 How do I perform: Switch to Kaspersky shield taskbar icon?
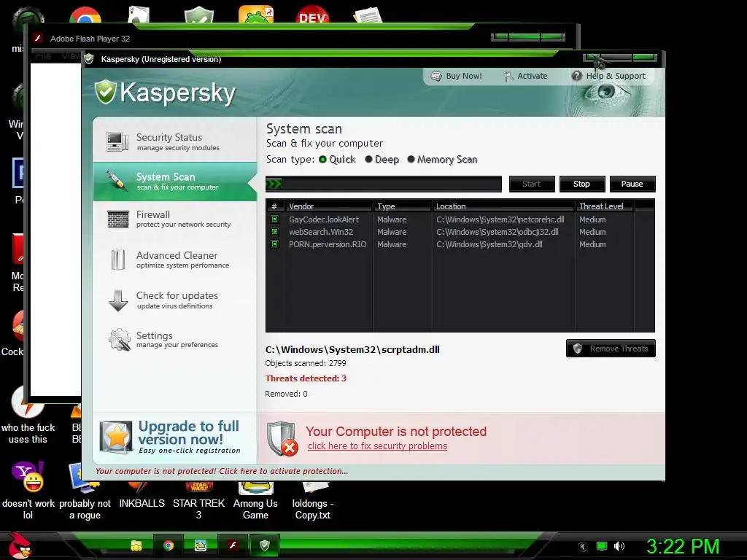point(264,545)
